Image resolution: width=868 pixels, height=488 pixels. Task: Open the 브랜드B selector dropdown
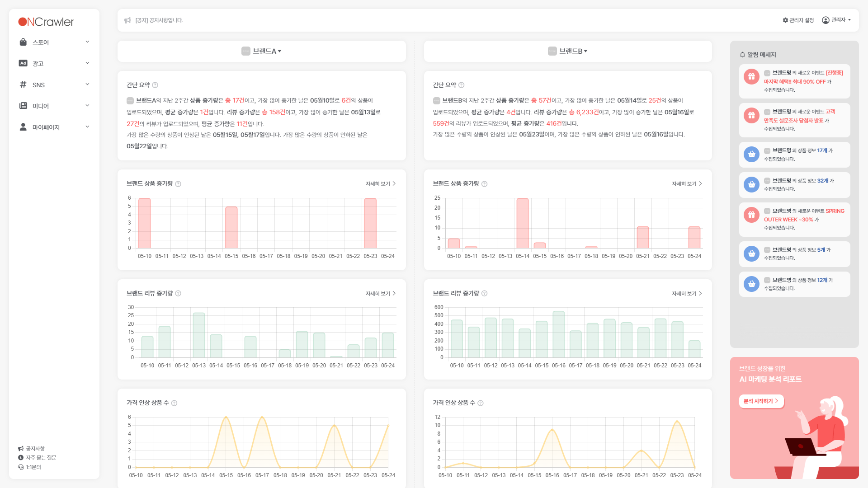[x=568, y=51]
